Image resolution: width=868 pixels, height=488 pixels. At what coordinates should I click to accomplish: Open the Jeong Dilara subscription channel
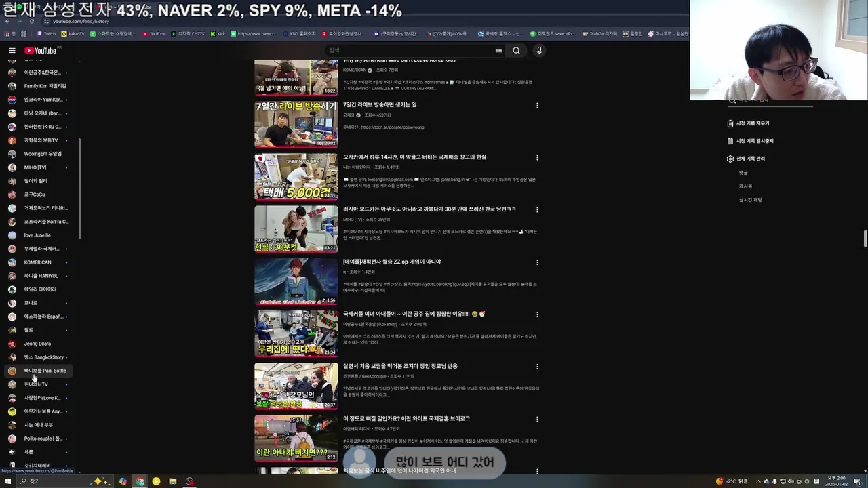[39, 344]
